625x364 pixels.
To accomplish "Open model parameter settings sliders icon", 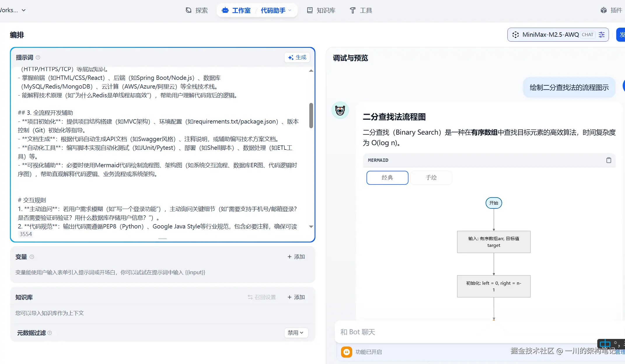I will (602, 35).
